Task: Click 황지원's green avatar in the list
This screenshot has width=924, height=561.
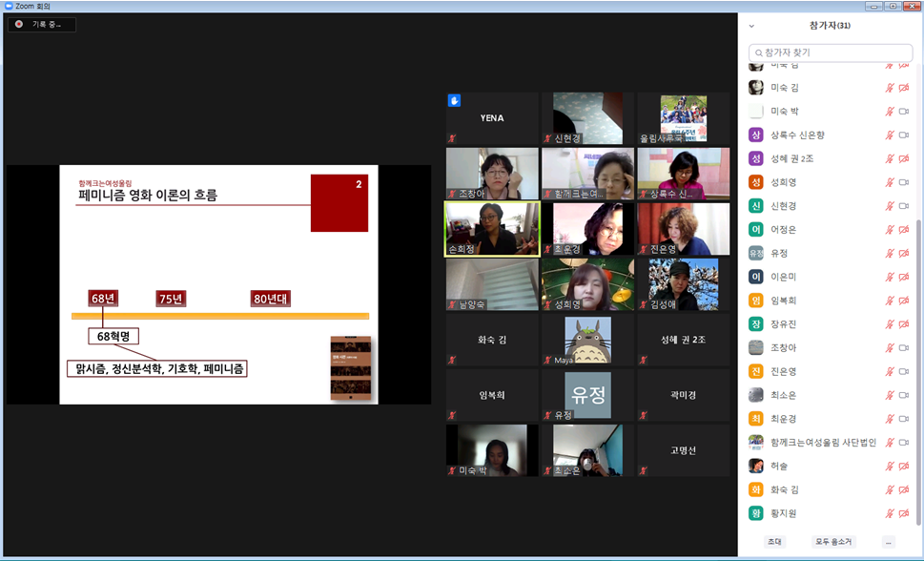Action: pos(756,512)
